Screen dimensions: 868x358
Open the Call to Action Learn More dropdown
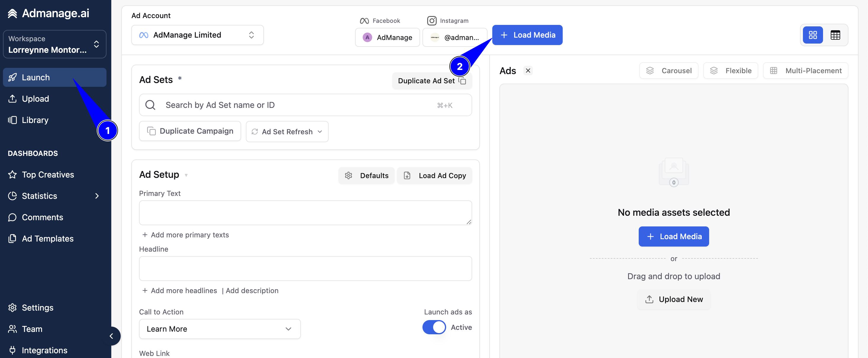point(220,329)
